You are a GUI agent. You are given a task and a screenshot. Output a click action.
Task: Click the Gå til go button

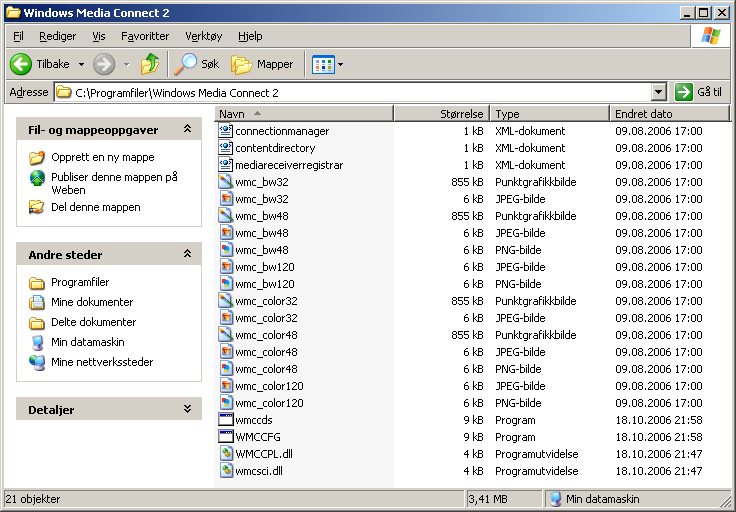click(x=699, y=92)
